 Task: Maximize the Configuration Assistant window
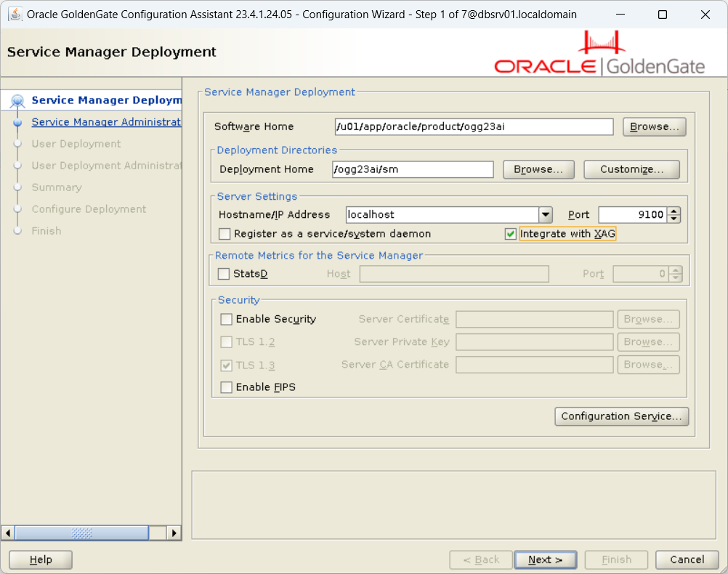(663, 15)
